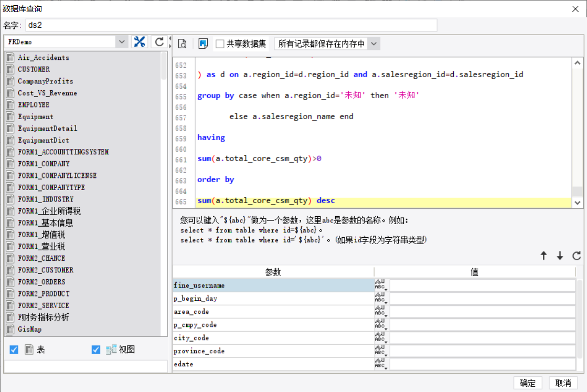Screen dimensions: 587x392
Task: Select the FORM1_营业税 table
Action: click(x=41, y=246)
